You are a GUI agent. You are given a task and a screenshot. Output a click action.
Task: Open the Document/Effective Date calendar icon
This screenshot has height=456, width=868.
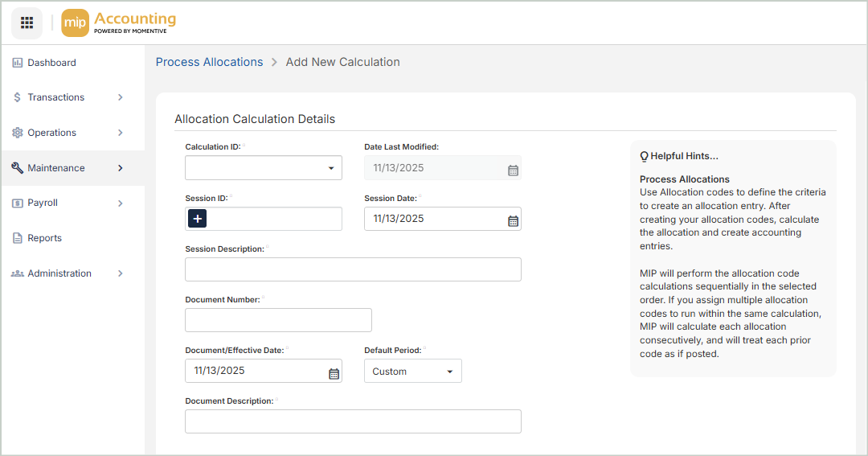[334, 373]
